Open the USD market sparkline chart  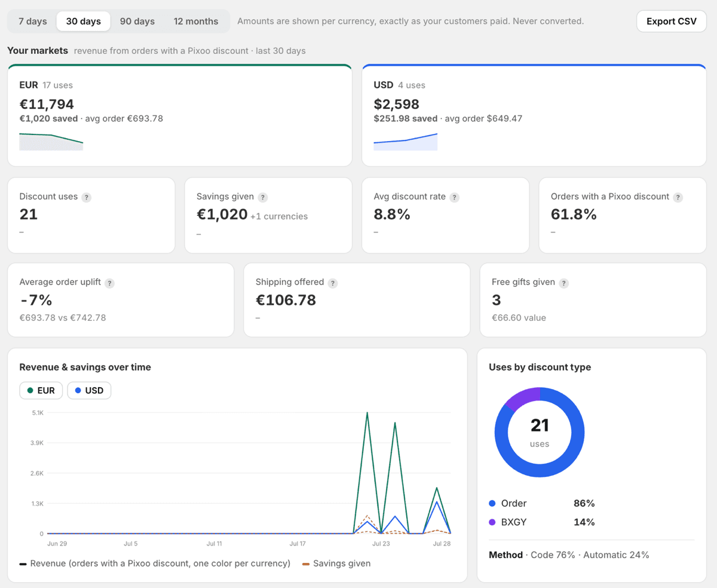[x=406, y=142]
